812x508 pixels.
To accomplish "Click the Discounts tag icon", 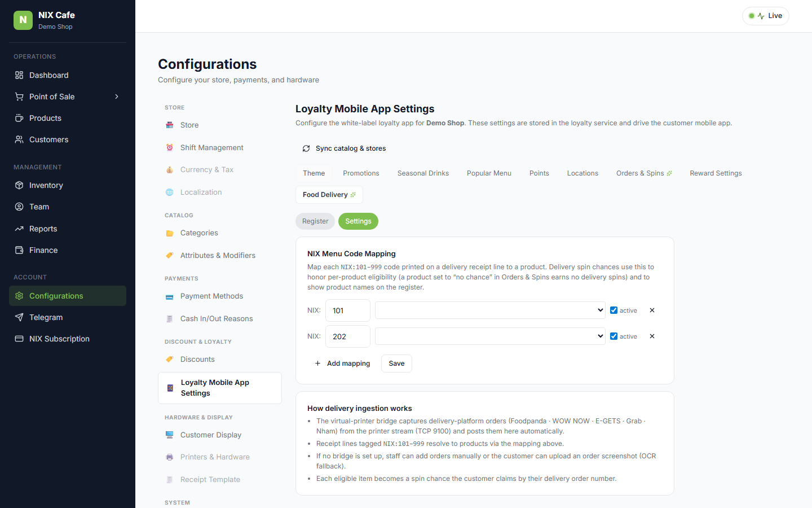I will click(x=170, y=359).
